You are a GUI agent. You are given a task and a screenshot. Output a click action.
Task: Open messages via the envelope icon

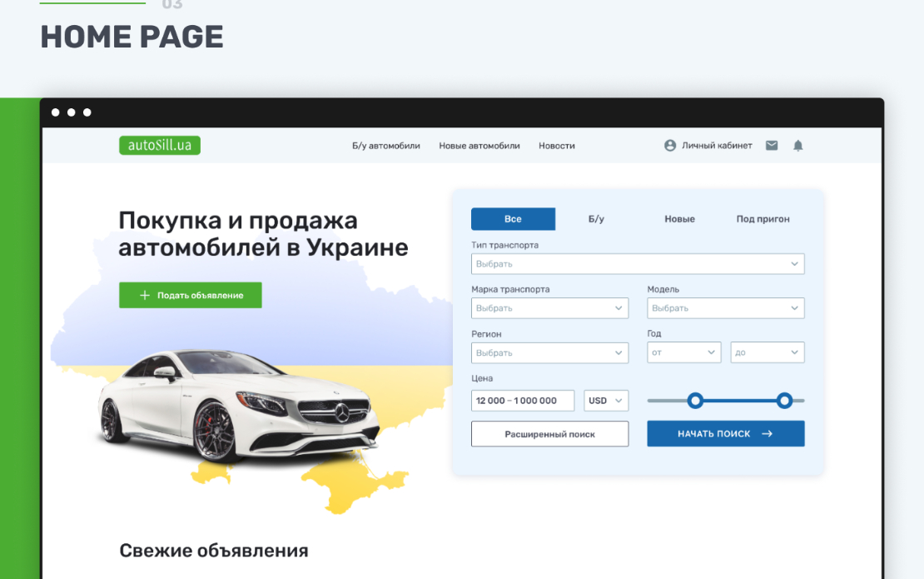[x=772, y=146]
